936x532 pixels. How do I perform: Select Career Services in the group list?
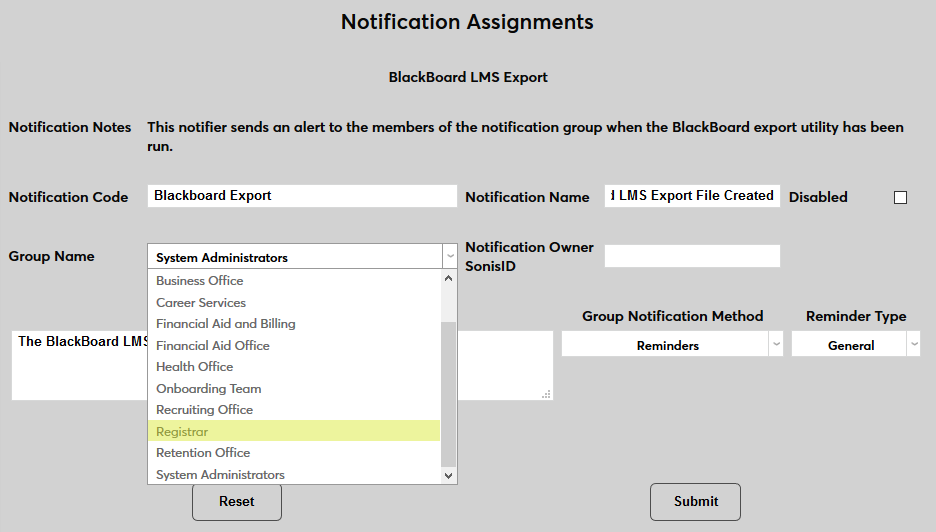[294, 303]
